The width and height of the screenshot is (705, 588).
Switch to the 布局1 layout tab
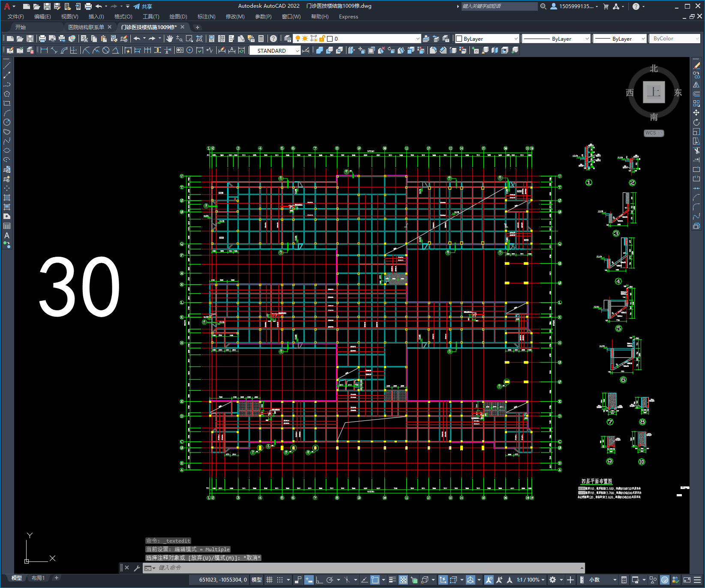pyautogui.click(x=38, y=578)
